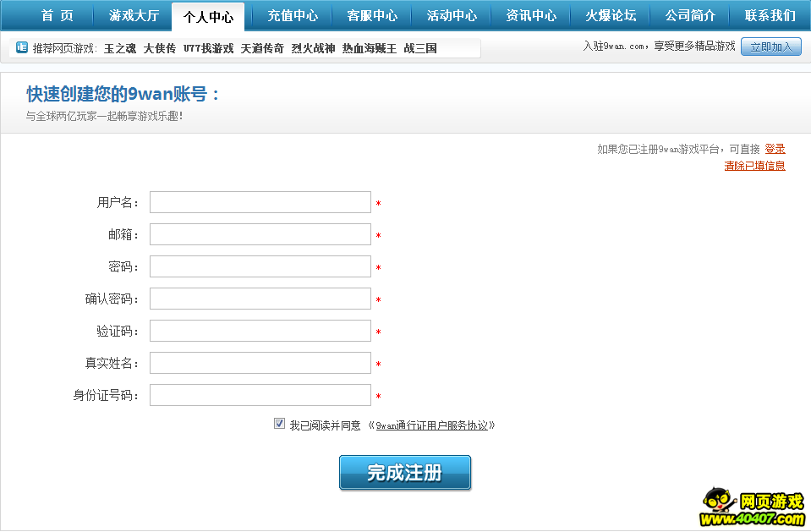Screen dimensions: 811x532
Task: Open 战三国 game link
Action: 420,49
